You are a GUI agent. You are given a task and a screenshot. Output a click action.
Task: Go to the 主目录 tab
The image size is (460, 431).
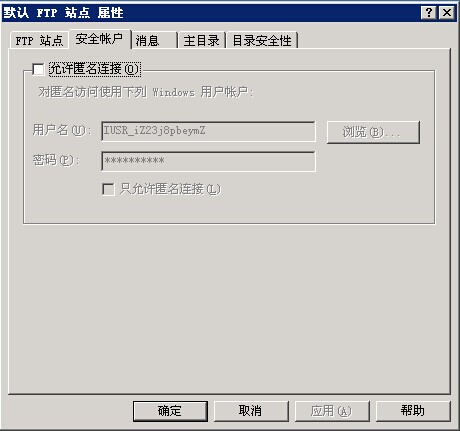coord(202,41)
